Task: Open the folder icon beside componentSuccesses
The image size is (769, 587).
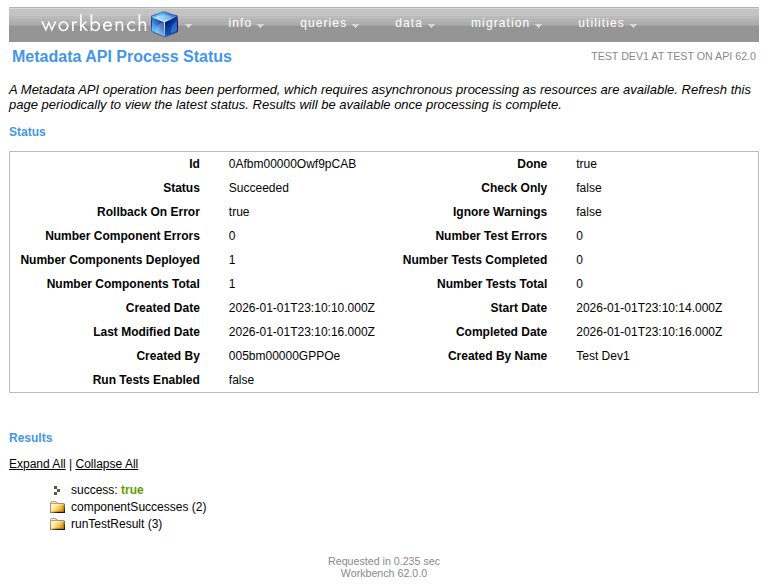Action: [x=57, y=507]
